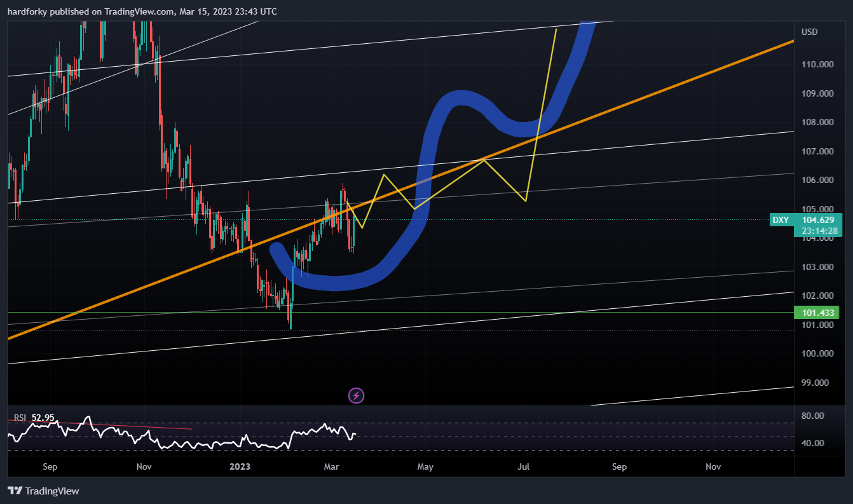
Task: Click the 109.000 price axis label
Action: (x=817, y=93)
